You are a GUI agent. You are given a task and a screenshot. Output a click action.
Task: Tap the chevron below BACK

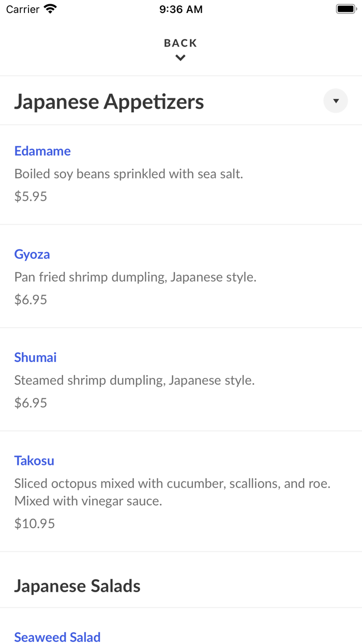(180, 57)
